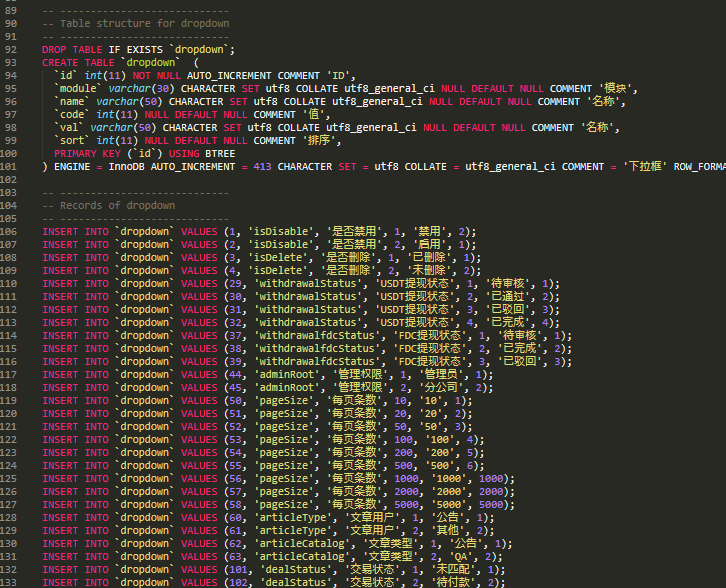This screenshot has width=726, height=588.
Task: Click 'adminRoot' string on line 117
Action: [x=287, y=375]
